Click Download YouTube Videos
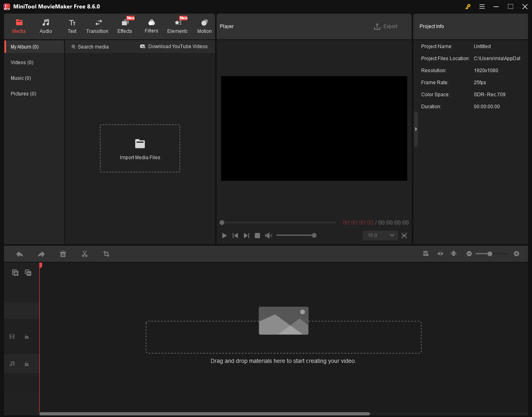This screenshot has width=532, height=417. [174, 47]
